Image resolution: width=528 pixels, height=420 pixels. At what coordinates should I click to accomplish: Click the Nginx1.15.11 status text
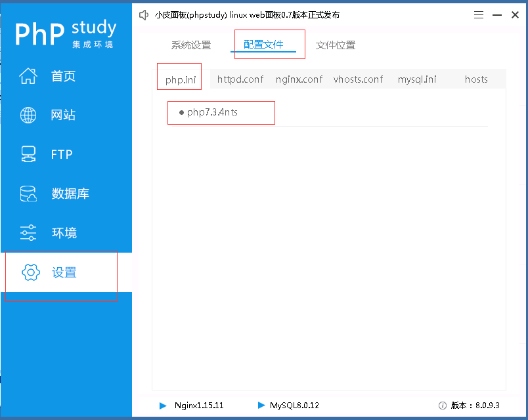click(199, 406)
